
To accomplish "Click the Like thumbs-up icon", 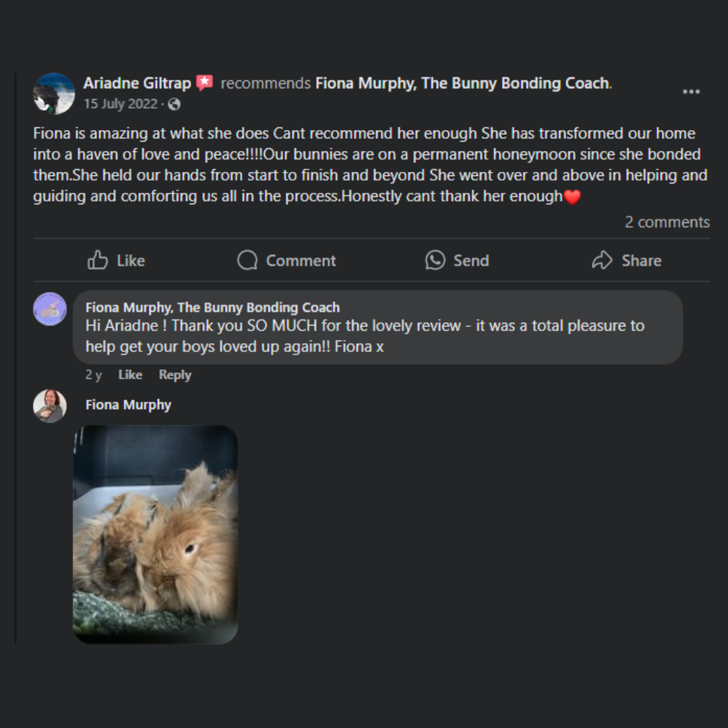I will point(98,260).
